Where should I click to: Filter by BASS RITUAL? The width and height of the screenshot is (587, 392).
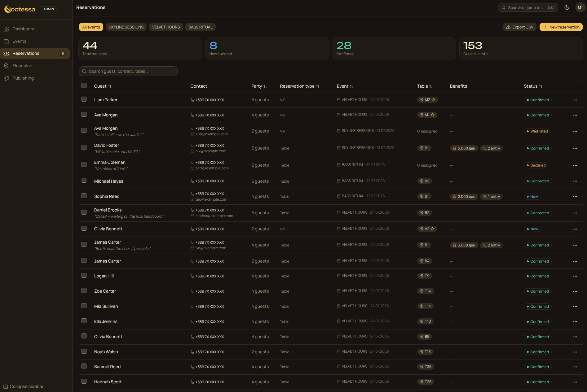click(x=201, y=27)
